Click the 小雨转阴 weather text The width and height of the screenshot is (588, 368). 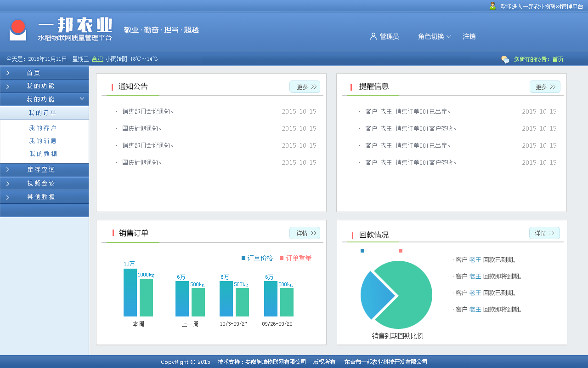(116, 59)
